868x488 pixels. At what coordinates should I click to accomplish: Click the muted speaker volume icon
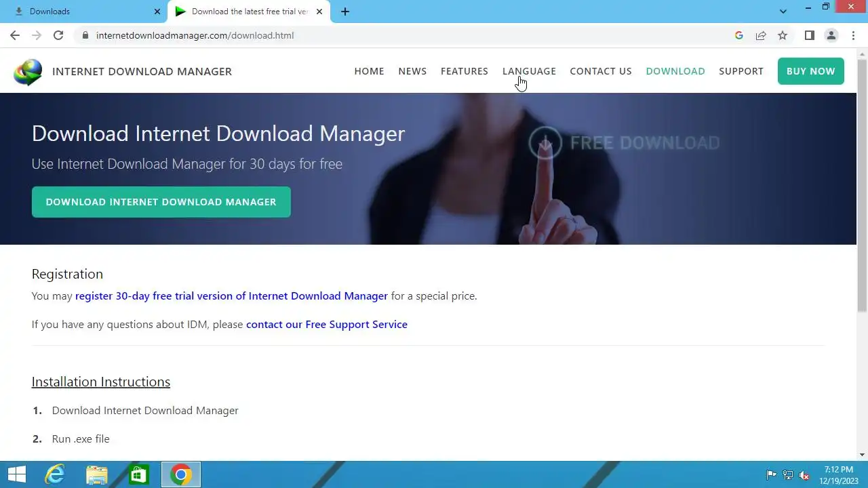tap(805, 475)
